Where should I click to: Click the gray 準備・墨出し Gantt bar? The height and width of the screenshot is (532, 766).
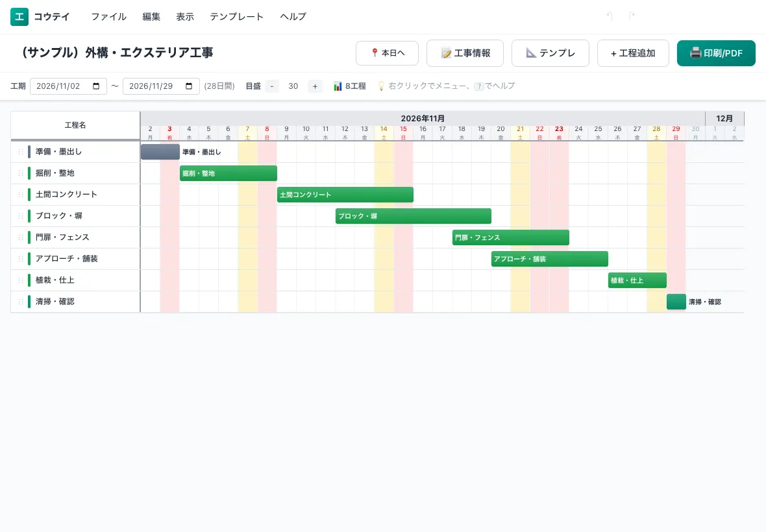(160, 152)
